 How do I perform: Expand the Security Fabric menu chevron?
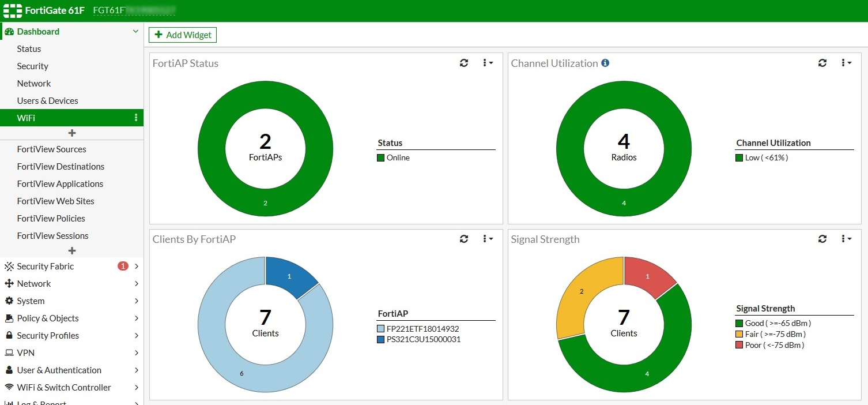pyautogui.click(x=137, y=267)
